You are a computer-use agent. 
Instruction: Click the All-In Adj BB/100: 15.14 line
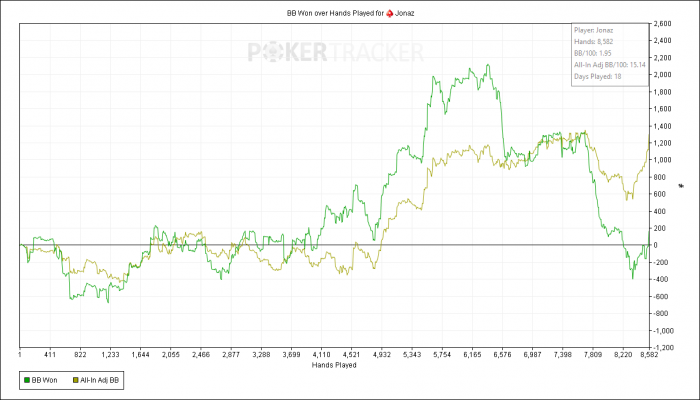coord(610,65)
